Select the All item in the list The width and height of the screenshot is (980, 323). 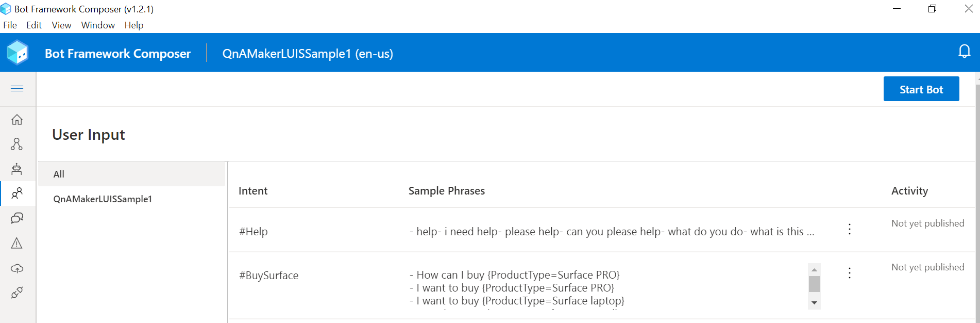59,174
